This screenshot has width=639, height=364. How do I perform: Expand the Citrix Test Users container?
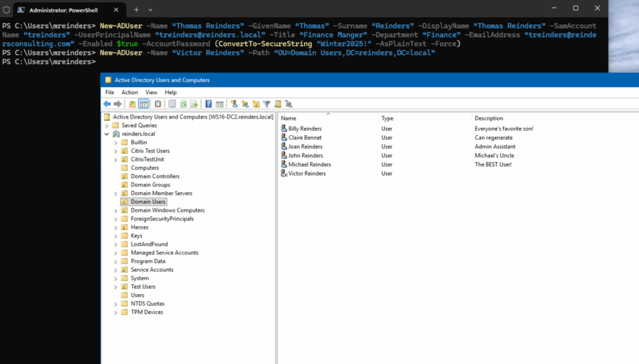point(115,150)
